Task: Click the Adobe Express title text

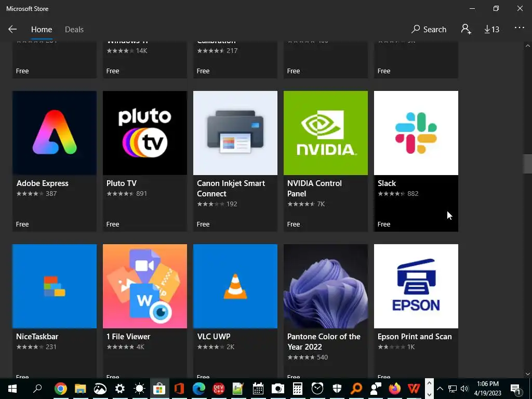Action: point(43,183)
